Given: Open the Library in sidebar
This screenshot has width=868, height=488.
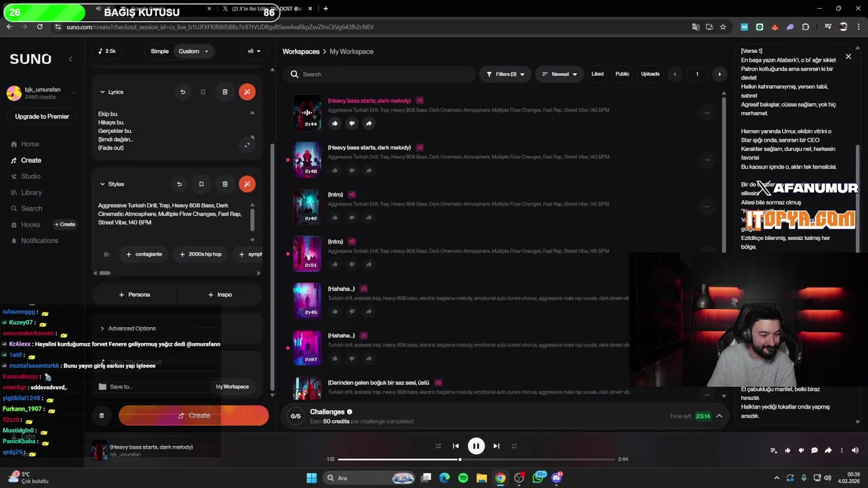Looking at the screenshot, I should pos(31,192).
